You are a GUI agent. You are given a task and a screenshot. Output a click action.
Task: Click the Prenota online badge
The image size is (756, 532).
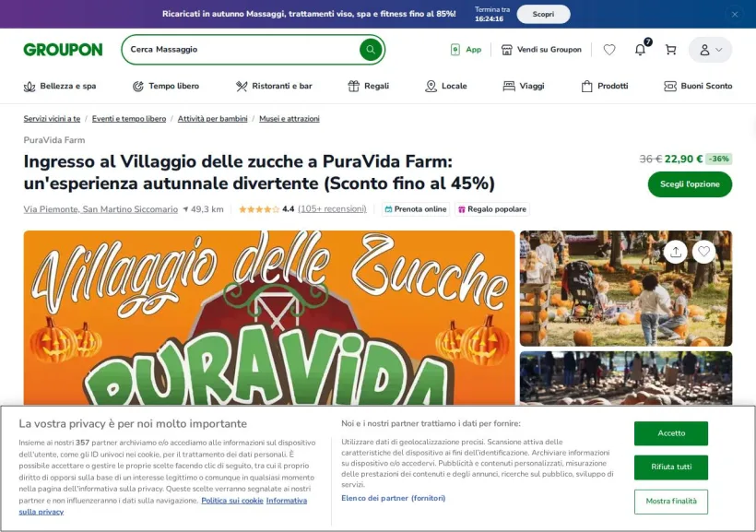pyautogui.click(x=416, y=209)
